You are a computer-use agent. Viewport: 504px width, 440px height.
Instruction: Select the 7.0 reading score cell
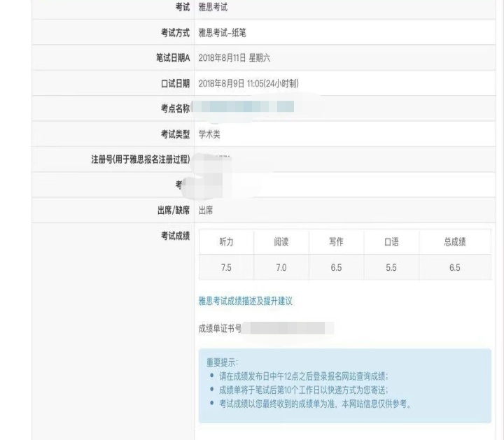pyautogui.click(x=281, y=268)
